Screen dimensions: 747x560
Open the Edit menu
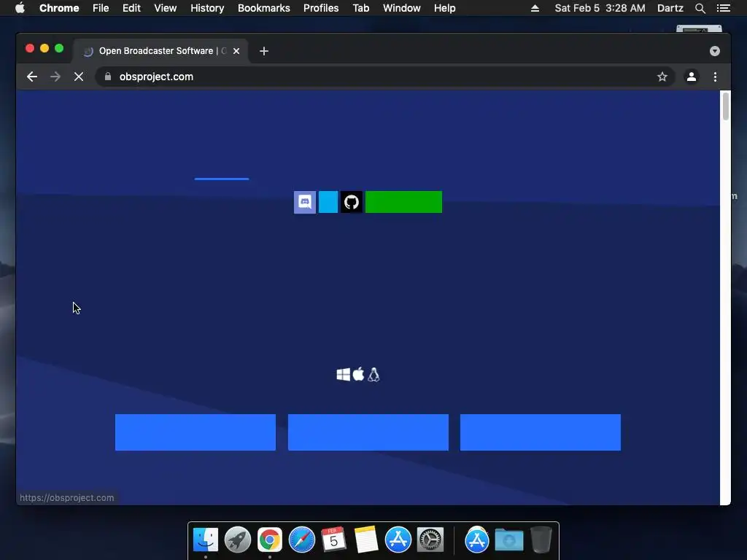pos(131,8)
